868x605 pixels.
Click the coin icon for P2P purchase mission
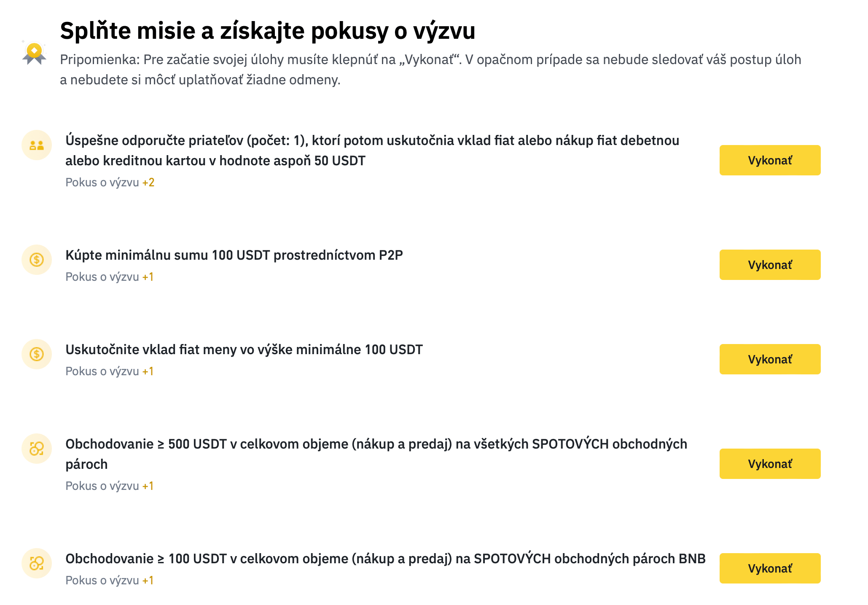click(x=37, y=260)
